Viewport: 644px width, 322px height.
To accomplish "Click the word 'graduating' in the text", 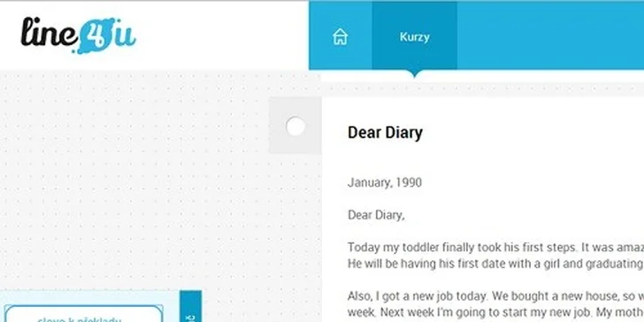I will coord(615,264).
